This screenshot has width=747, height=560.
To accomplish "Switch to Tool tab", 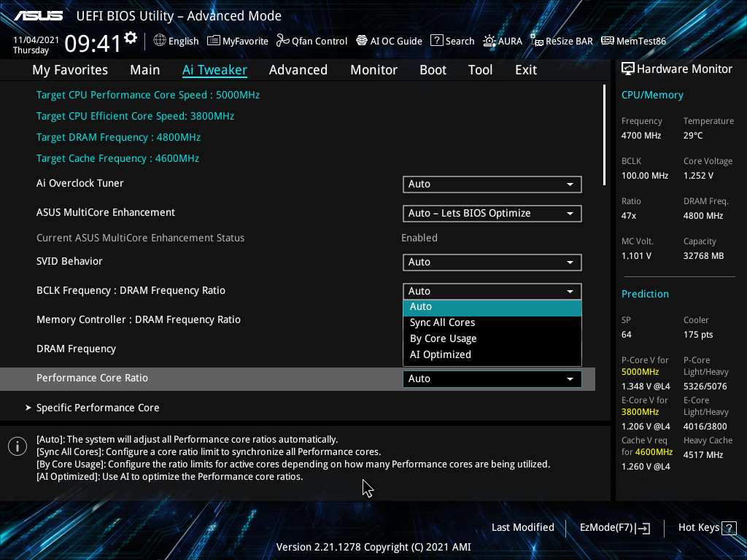I will click(480, 70).
